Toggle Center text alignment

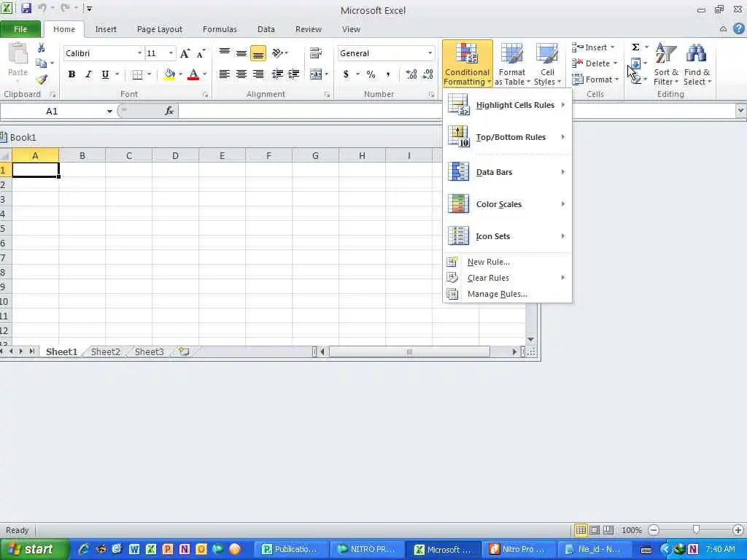241,74
